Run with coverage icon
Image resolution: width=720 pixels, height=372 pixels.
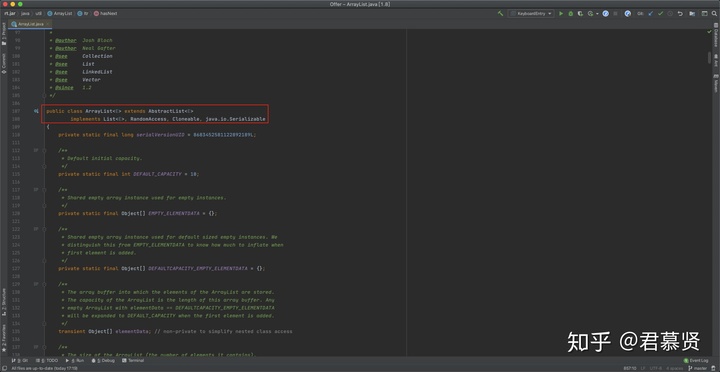(x=580, y=14)
